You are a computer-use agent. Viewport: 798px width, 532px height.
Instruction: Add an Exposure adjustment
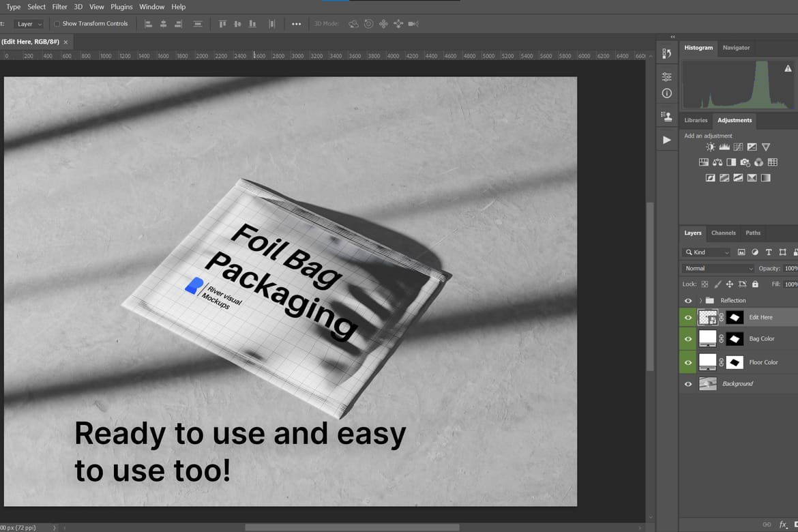(752, 147)
